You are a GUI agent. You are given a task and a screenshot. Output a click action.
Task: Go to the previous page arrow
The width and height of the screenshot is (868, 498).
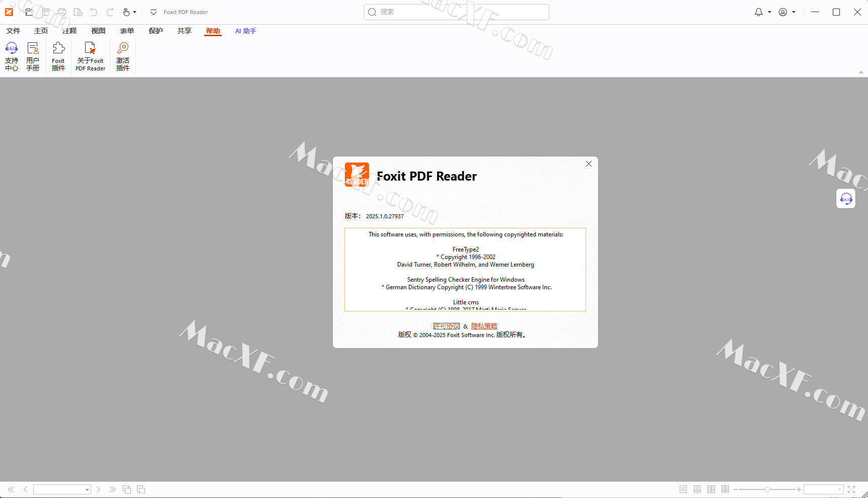point(25,489)
